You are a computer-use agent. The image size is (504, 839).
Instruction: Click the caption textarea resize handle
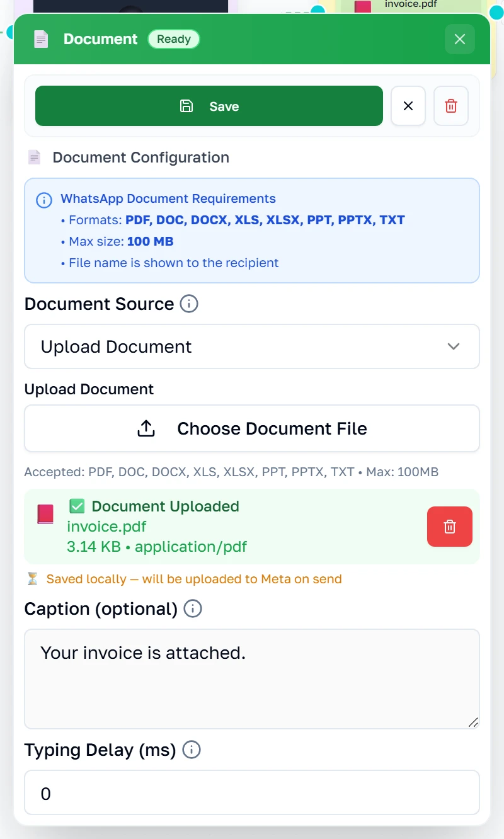pyautogui.click(x=473, y=722)
